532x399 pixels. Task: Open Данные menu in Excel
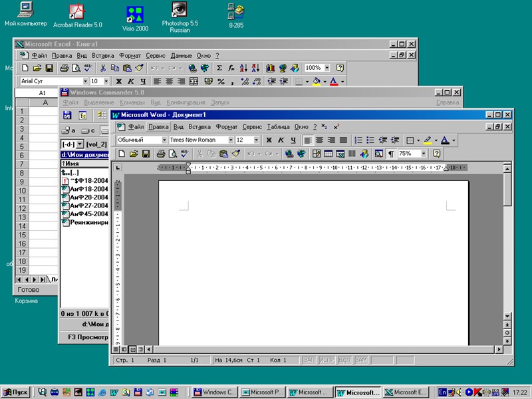181,56
